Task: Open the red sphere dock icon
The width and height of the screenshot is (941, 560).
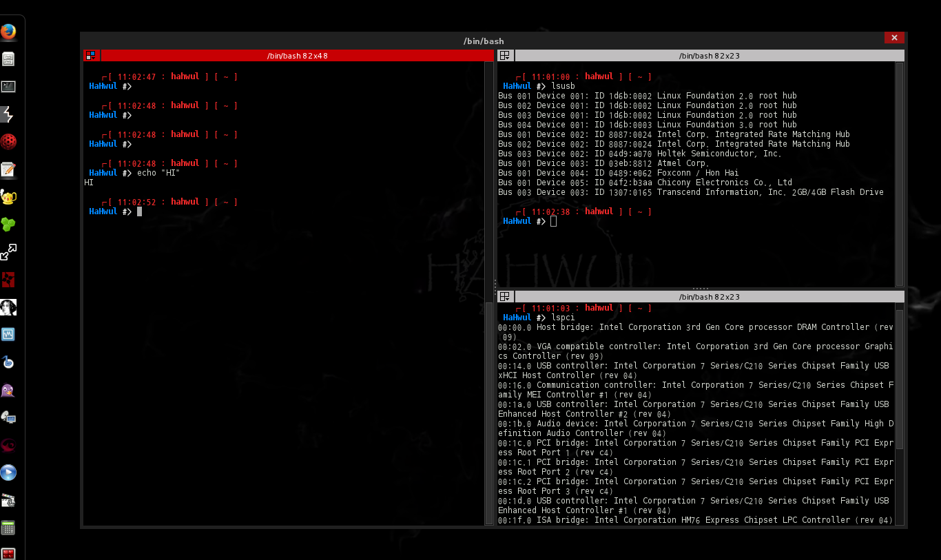Action: click(8, 142)
